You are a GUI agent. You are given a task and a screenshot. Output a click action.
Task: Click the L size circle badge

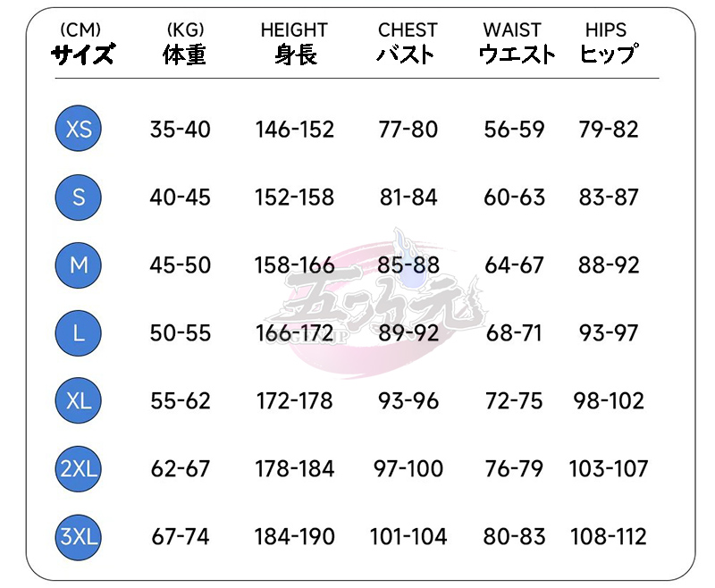click(x=79, y=333)
